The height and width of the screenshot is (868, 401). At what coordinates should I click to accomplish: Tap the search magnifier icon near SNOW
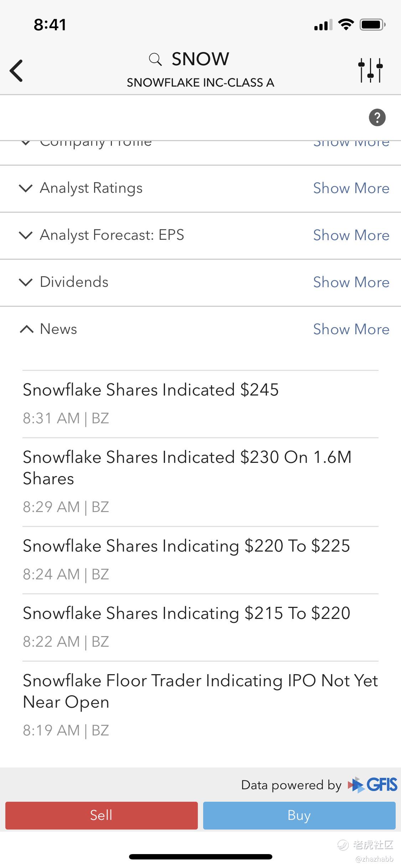(155, 59)
